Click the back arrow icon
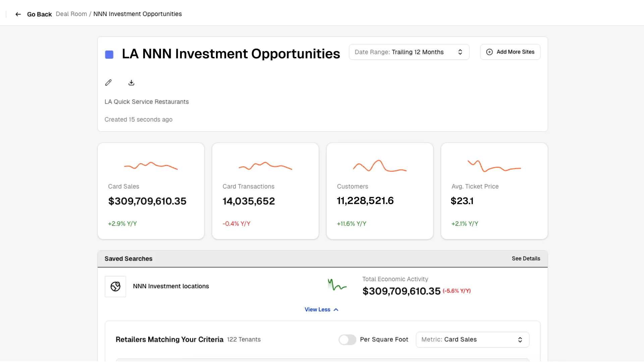The image size is (644, 362). [x=18, y=14]
